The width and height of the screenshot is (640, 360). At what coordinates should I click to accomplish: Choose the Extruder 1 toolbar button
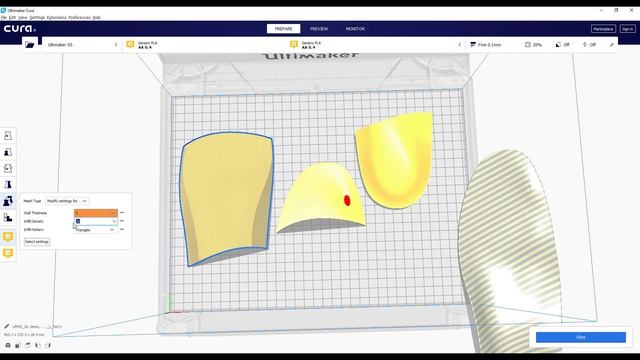(8, 237)
